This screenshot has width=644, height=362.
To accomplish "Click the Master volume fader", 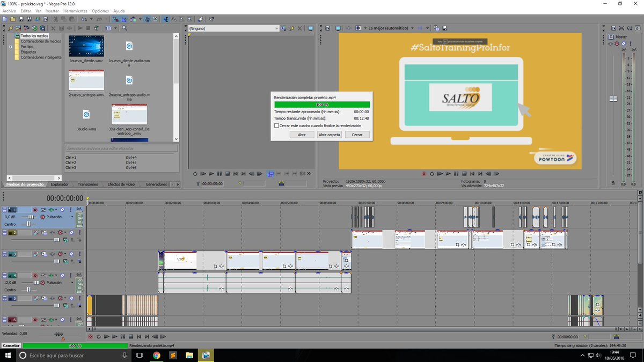I will coord(613,99).
